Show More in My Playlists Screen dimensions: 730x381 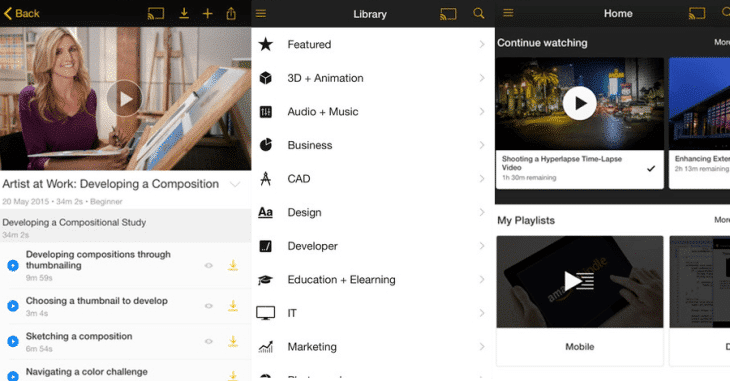[x=722, y=220]
